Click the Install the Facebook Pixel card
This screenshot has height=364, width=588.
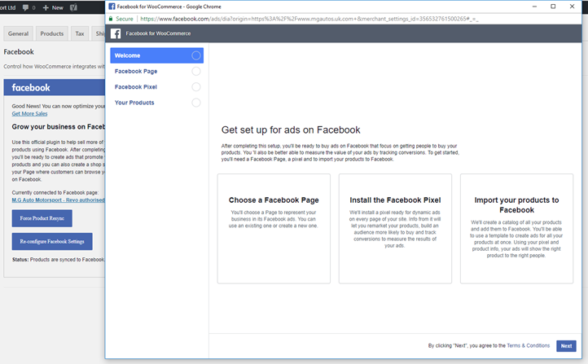[x=395, y=229]
